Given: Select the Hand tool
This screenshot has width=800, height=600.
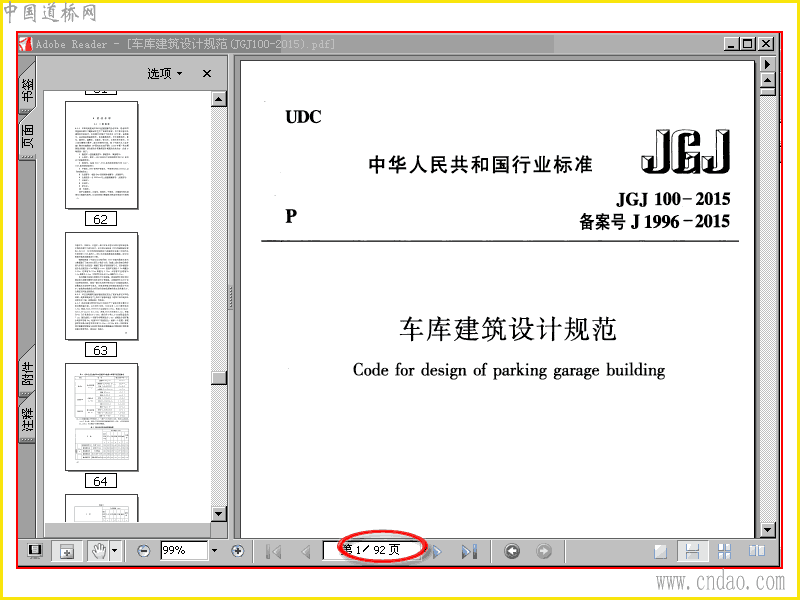Looking at the screenshot, I should pos(98,551).
